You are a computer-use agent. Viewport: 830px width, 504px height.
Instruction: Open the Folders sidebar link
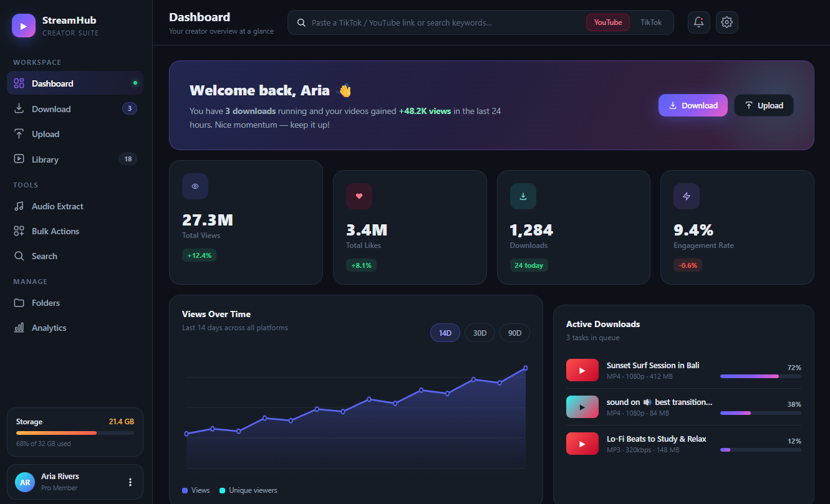pyautogui.click(x=75, y=303)
